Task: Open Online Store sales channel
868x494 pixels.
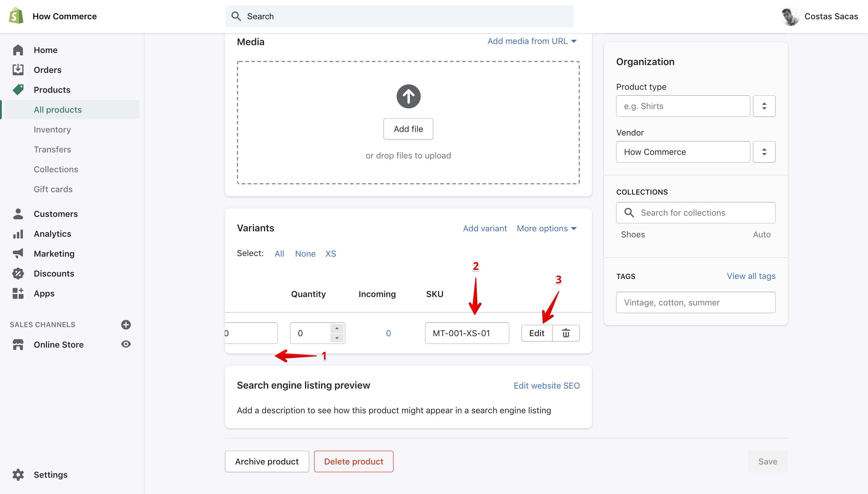Action: pos(58,345)
